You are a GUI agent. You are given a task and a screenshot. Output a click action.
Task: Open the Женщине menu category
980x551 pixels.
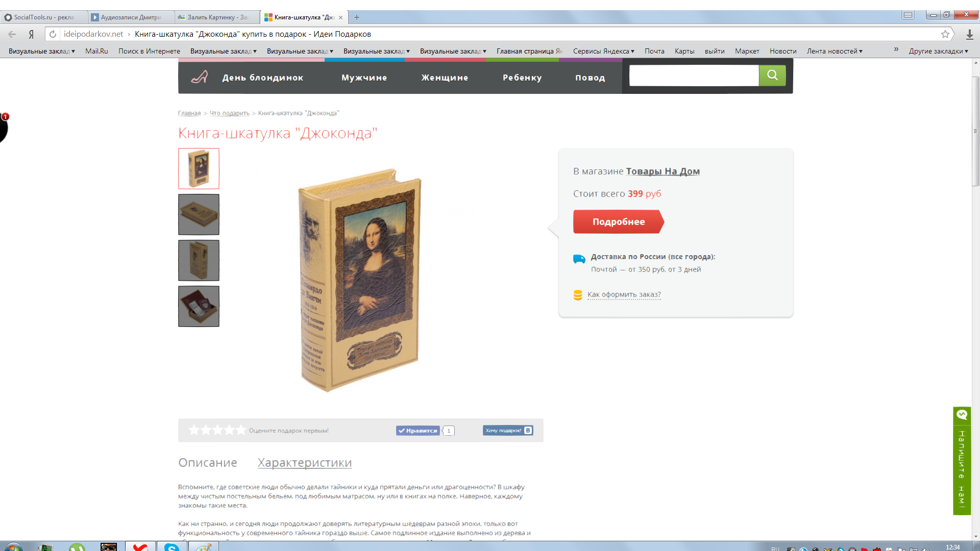(x=445, y=78)
